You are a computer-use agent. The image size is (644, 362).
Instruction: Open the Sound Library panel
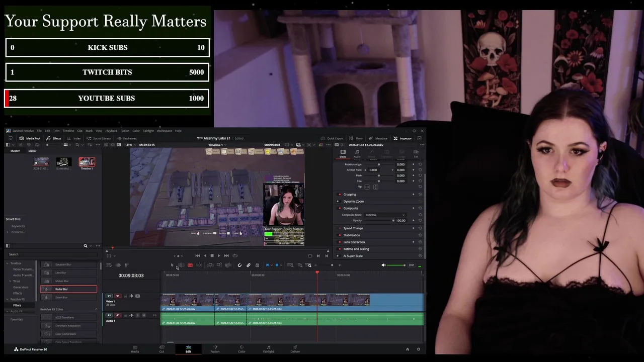pyautogui.click(x=98, y=138)
